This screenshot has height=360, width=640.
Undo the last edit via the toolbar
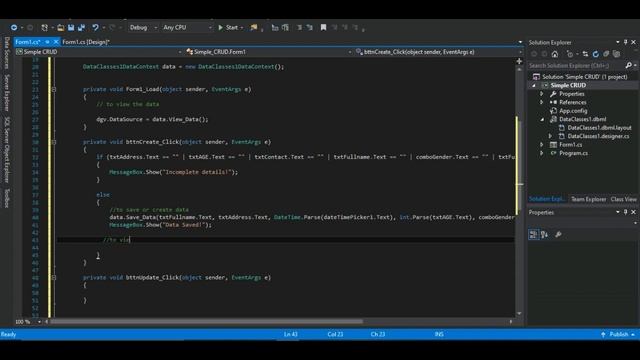[x=95, y=27]
